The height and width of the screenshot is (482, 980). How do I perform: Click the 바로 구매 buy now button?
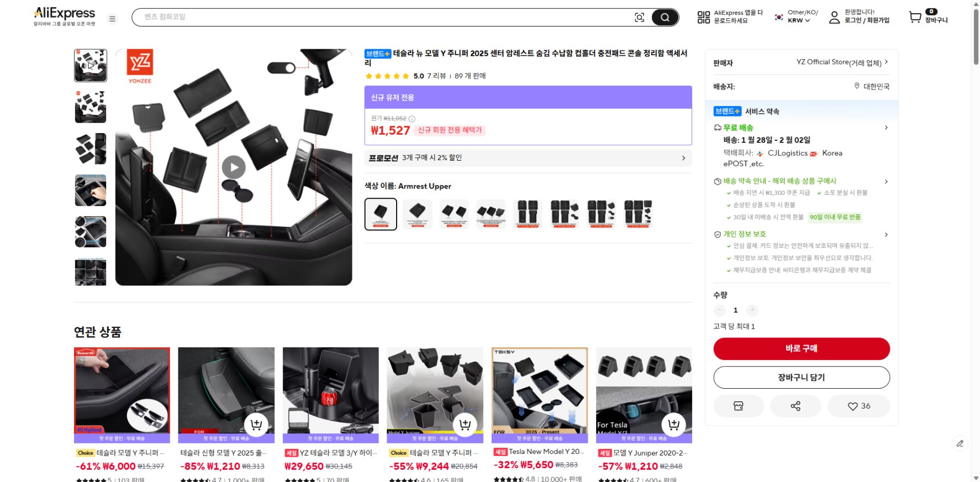[x=802, y=348]
